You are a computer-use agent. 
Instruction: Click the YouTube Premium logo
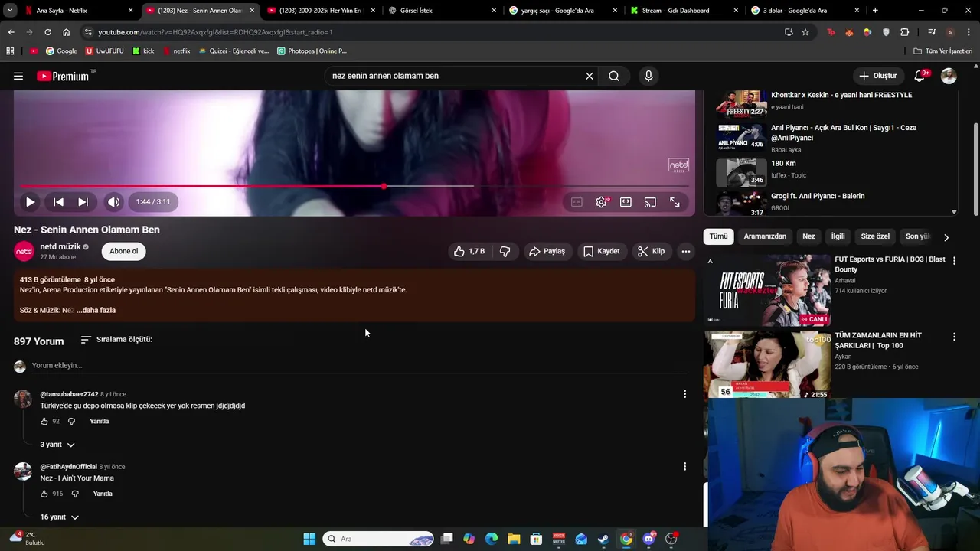point(63,76)
